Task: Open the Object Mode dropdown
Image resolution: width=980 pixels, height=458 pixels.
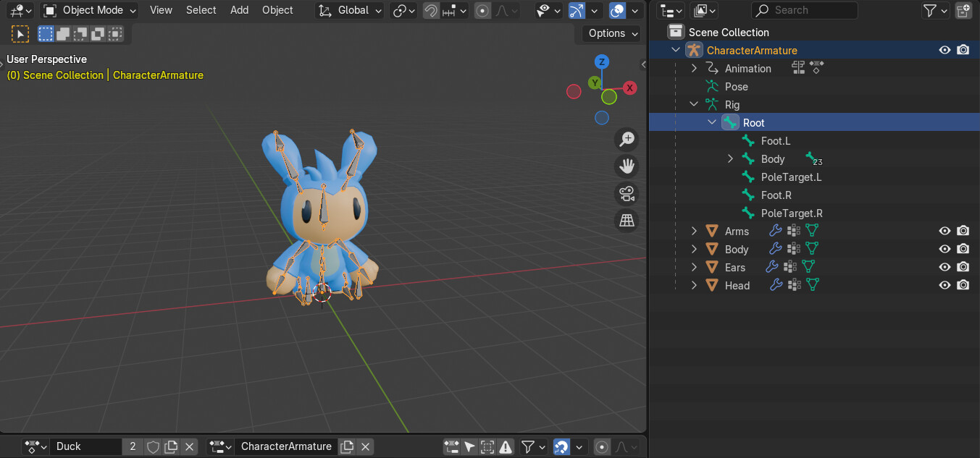Action: 88,10
